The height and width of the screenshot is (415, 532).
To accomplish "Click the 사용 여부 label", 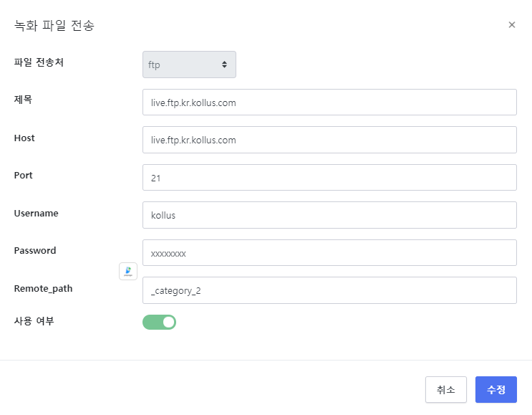I will click(x=34, y=321).
